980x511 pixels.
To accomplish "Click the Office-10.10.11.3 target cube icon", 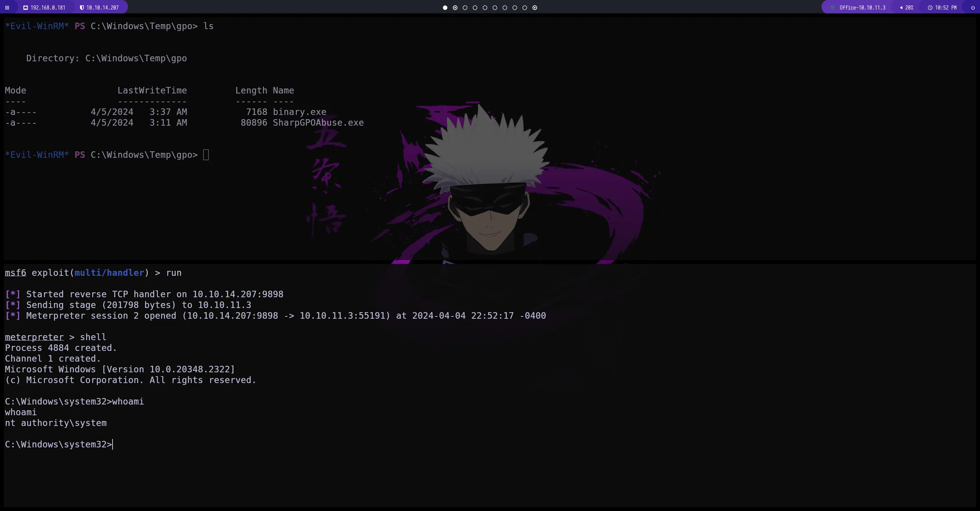I will point(833,8).
